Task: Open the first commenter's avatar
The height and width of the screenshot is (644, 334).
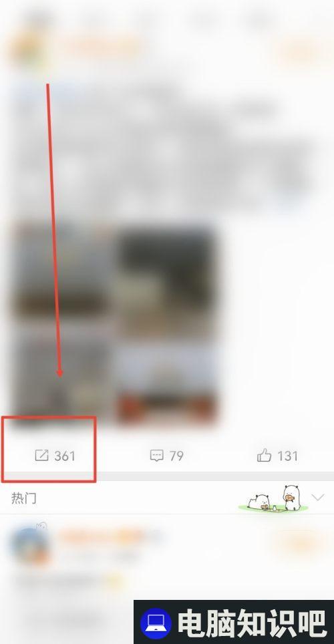Action: pos(29,544)
